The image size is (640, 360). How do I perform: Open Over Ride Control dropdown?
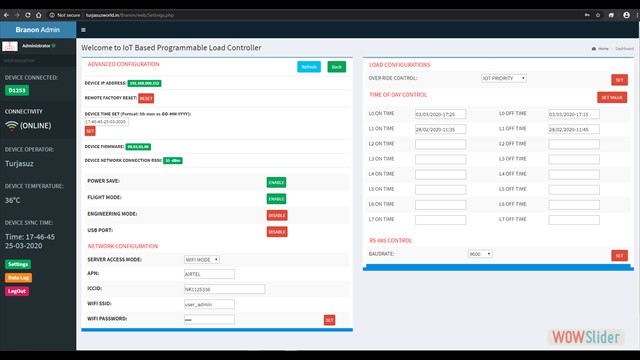[504, 78]
